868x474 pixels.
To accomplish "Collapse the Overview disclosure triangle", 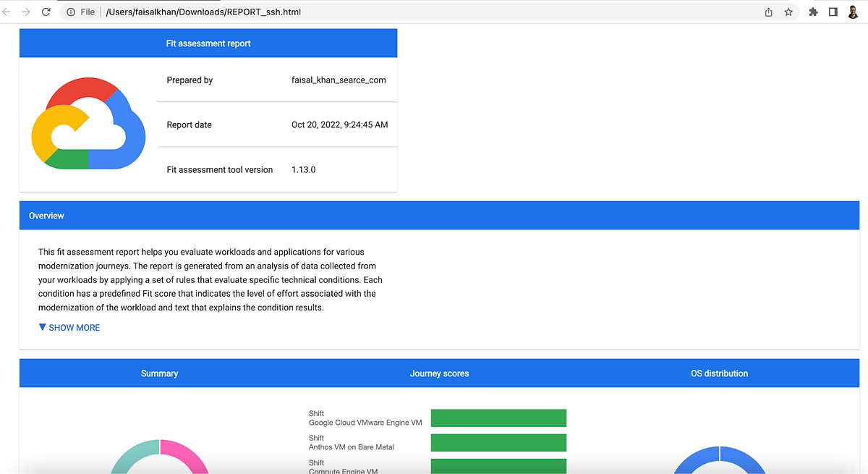I will (x=42, y=327).
